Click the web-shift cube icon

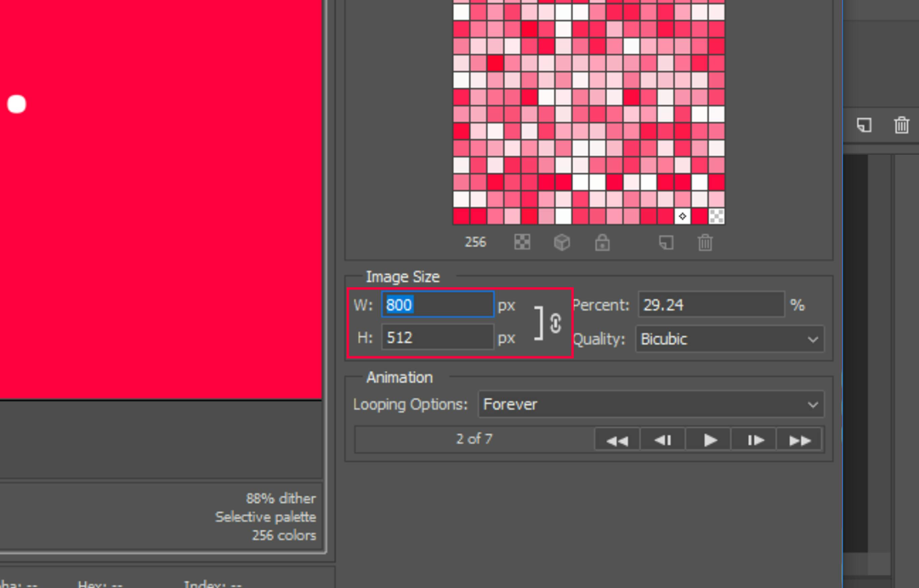pyautogui.click(x=562, y=242)
